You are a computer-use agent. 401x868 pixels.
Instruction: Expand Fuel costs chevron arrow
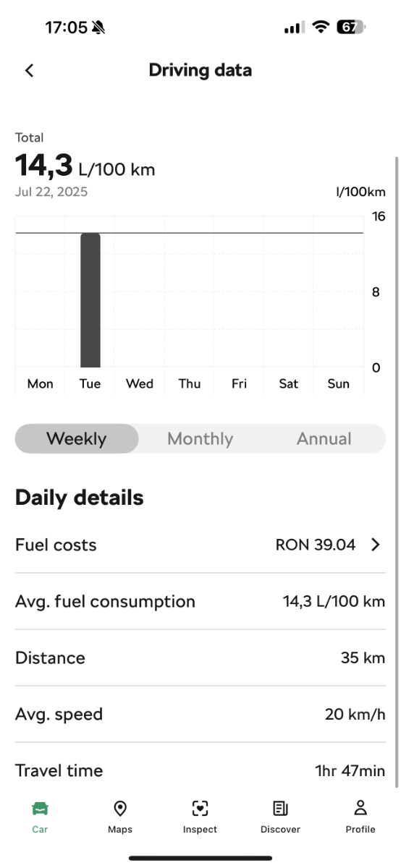point(376,545)
